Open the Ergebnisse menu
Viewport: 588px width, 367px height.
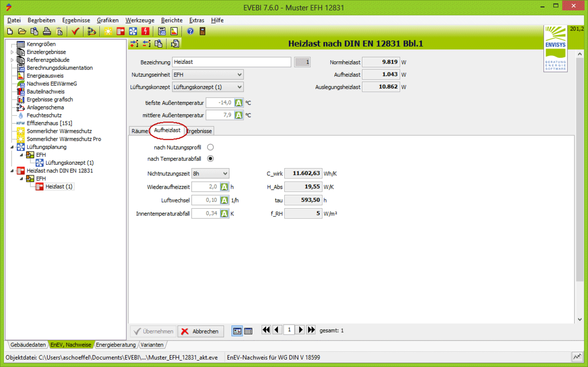coord(76,20)
